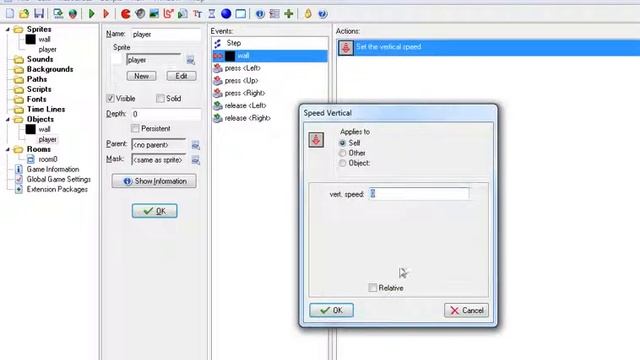Click the Create executable toolbar icon

click(x=58, y=14)
